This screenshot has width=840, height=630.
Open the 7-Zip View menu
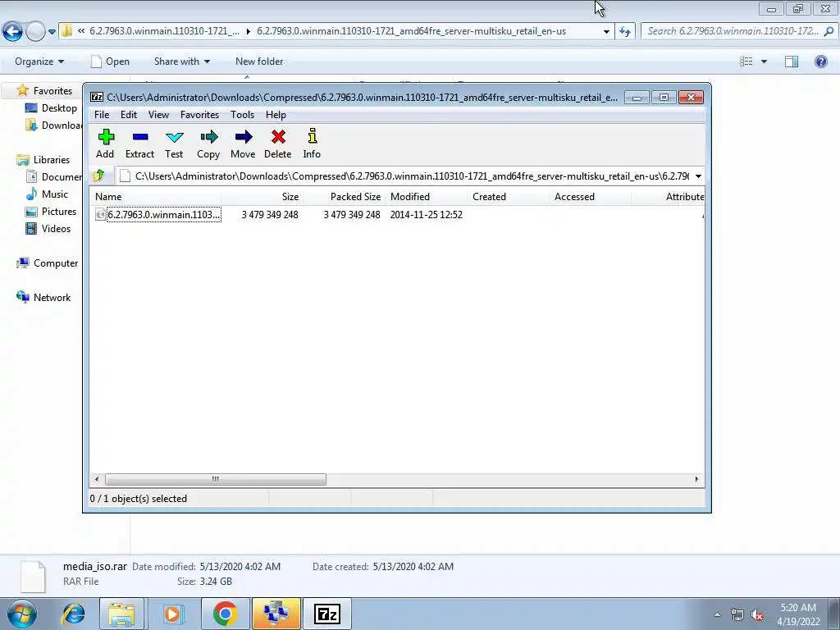[x=158, y=115]
